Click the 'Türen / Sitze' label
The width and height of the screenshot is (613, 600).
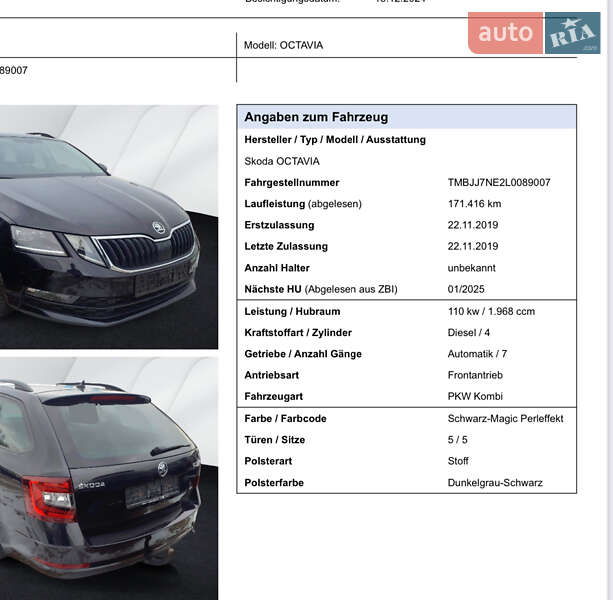[x=274, y=440]
